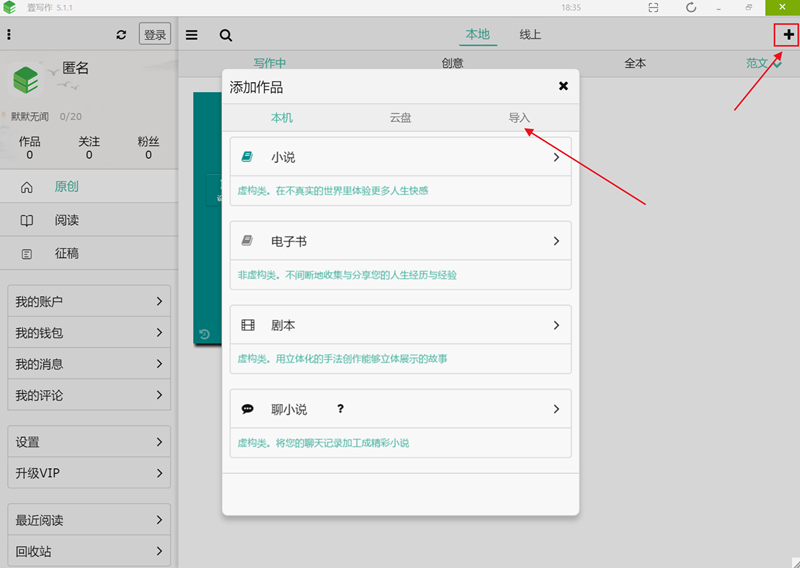
Task: Click the history icon on the book cover
Action: point(204,334)
